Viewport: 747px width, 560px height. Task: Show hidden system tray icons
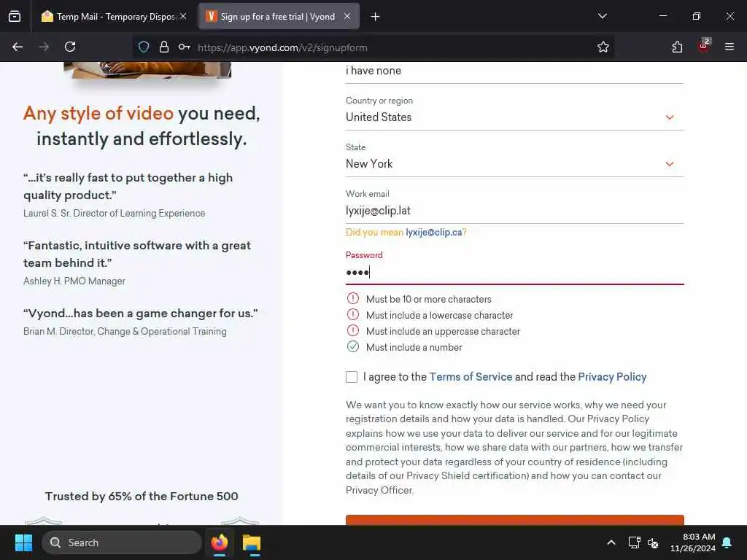coord(611,542)
